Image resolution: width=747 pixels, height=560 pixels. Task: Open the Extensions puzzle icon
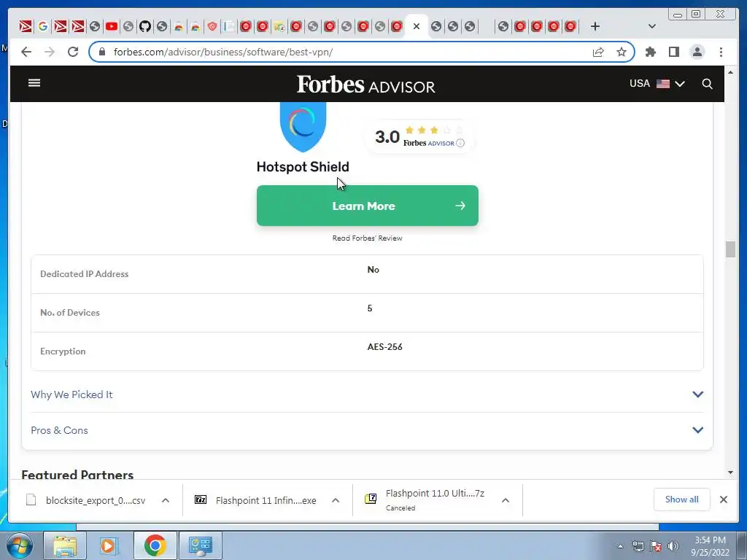(650, 52)
